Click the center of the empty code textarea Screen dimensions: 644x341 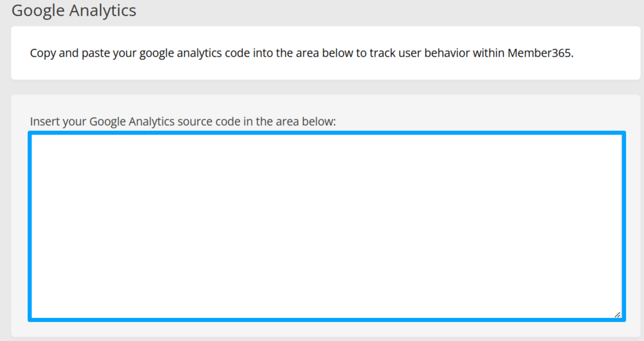(x=327, y=226)
